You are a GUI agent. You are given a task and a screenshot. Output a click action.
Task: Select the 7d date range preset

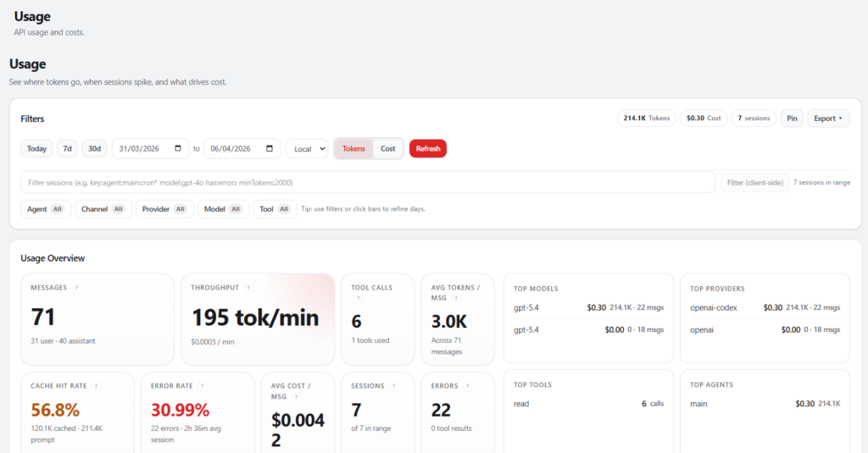click(67, 149)
